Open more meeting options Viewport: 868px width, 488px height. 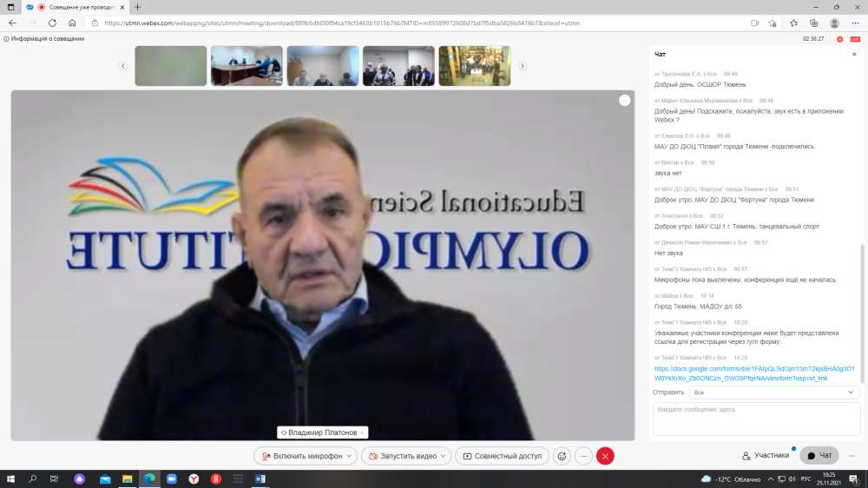tap(583, 456)
